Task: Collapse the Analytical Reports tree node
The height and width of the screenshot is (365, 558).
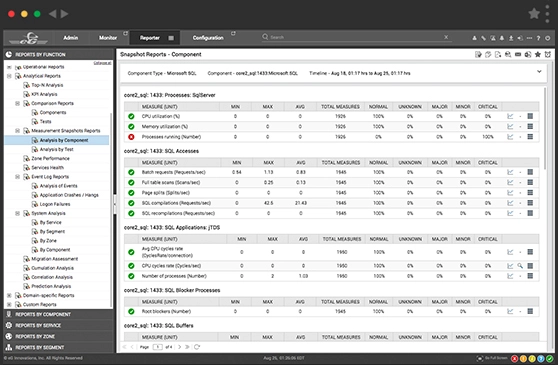Action: [9, 76]
